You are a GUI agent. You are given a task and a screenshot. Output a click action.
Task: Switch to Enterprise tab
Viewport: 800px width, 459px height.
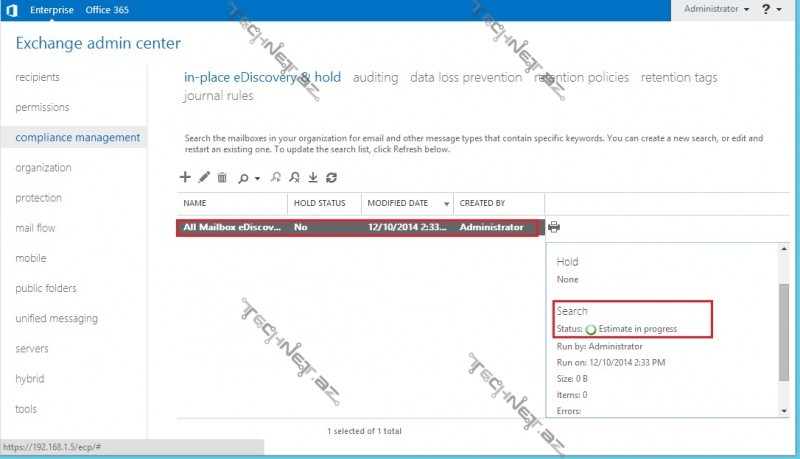click(x=52, y=10)
